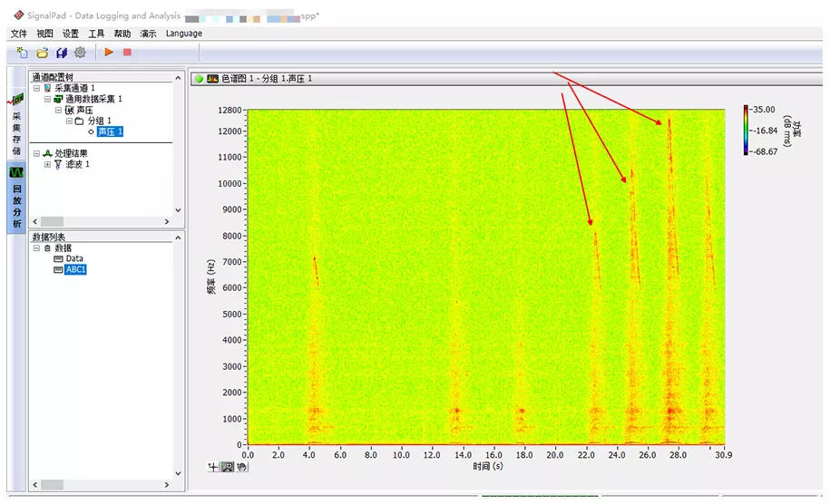Click the power dB color scale bar
This screenshot has width=830, height=504.
tap(746, 131)
